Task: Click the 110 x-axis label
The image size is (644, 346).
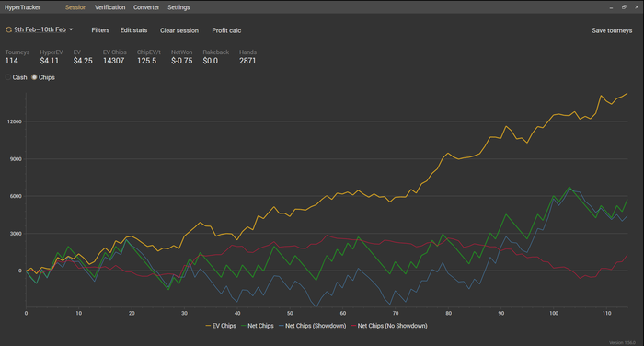Action: coord(606,313)
